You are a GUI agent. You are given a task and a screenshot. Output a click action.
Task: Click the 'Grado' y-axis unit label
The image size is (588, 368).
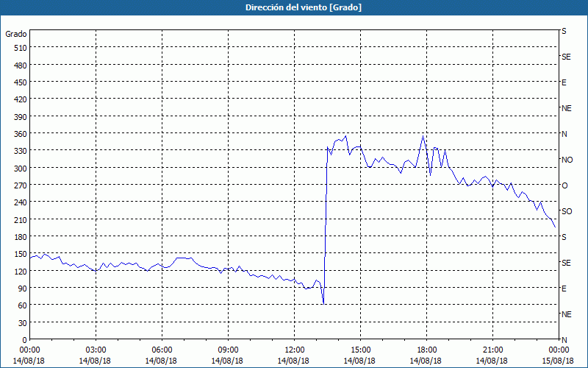coord(16,34)
